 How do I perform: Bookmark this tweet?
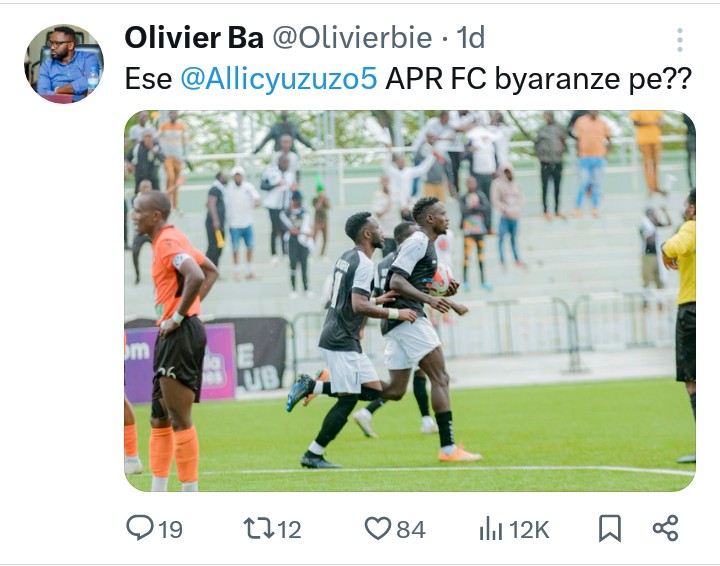click(610, 529)
